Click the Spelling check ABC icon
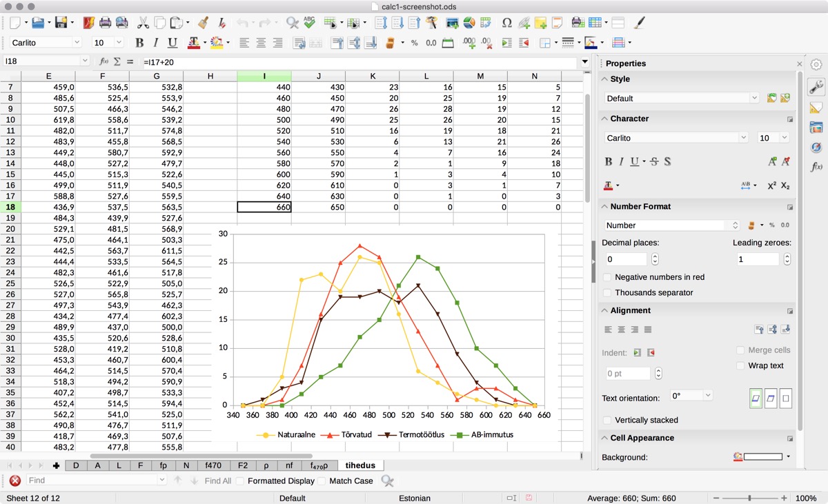Screen dimensions: 828x504 pos(309,23)
